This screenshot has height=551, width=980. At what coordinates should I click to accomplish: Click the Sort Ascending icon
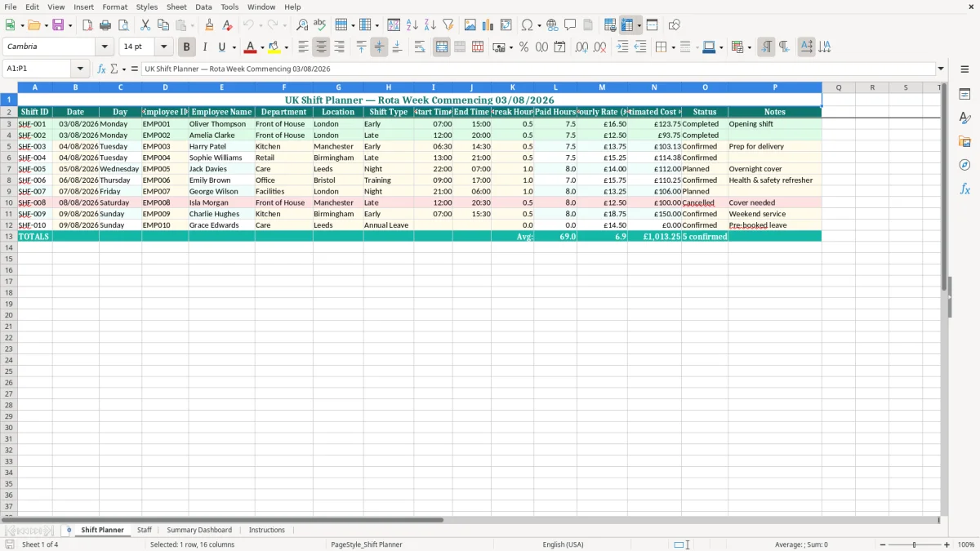pos(412,25)
